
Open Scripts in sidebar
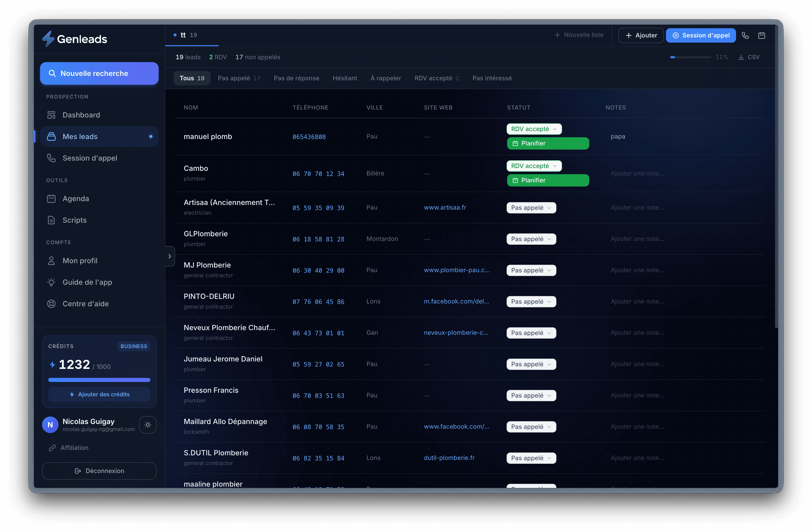click(x=74, y=220)
